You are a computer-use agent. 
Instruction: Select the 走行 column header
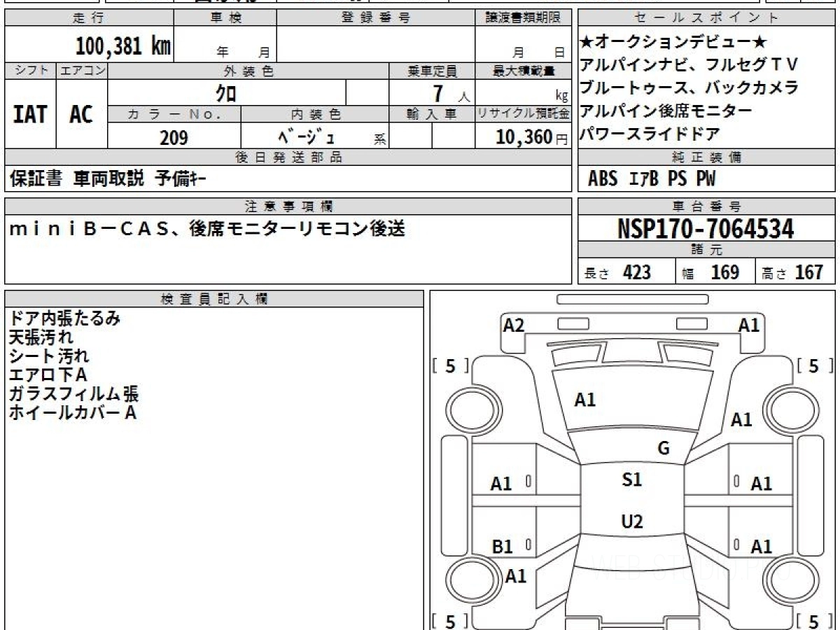click(x=88, y=18)
